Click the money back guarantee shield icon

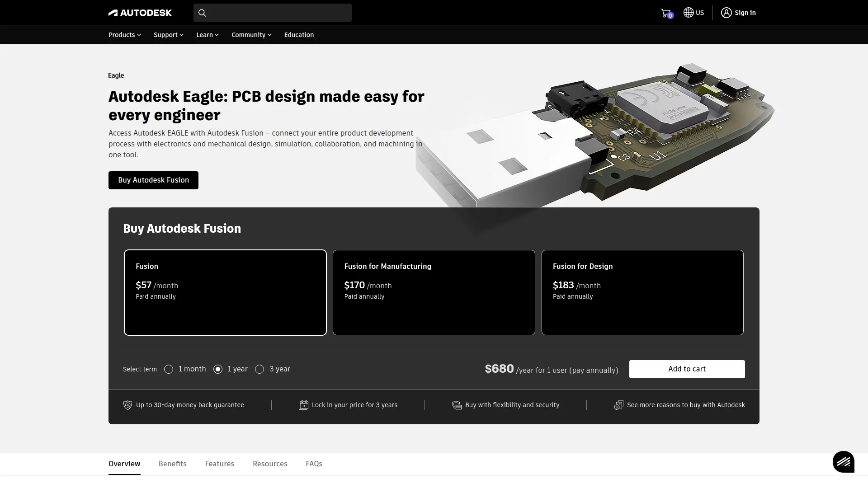point(127,405)
